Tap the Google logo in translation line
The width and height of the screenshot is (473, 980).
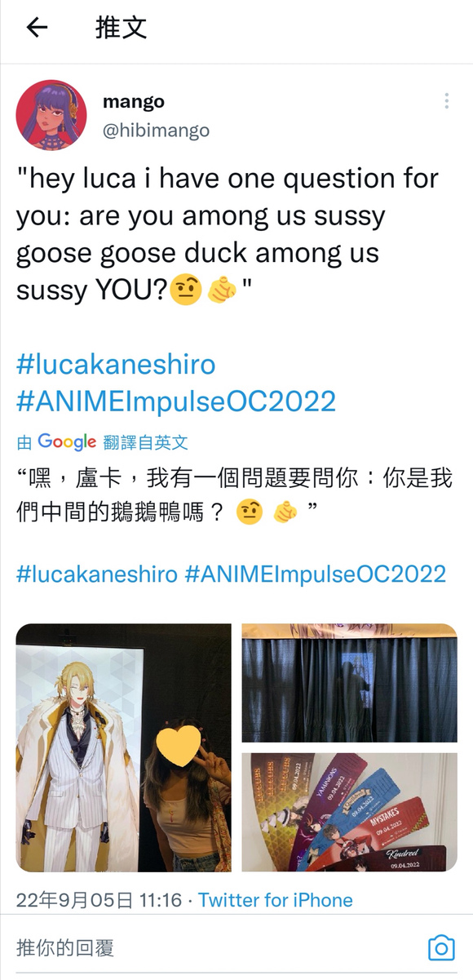[x=67, y=442]
